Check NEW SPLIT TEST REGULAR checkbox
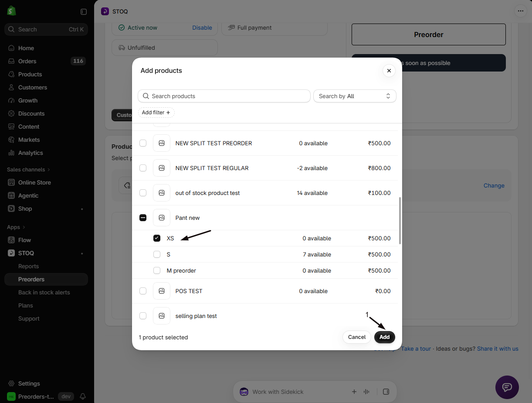The image size is (532, 403). click(x=143, y=168)
